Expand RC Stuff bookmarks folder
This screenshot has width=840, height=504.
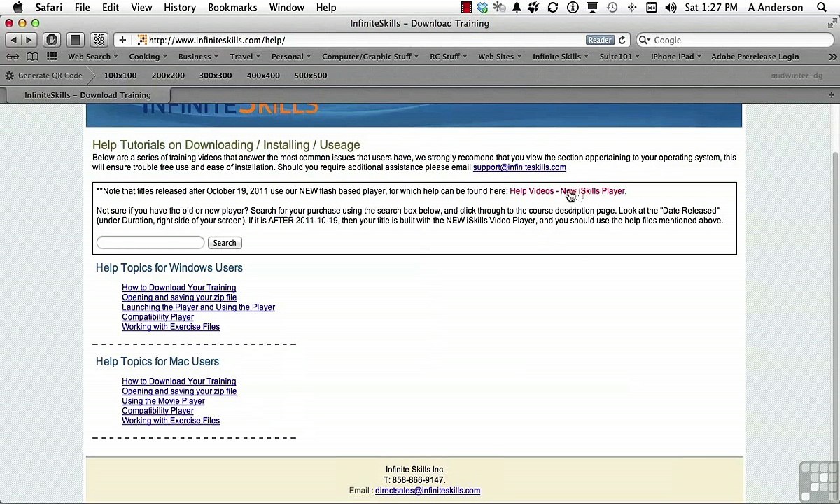449,57
